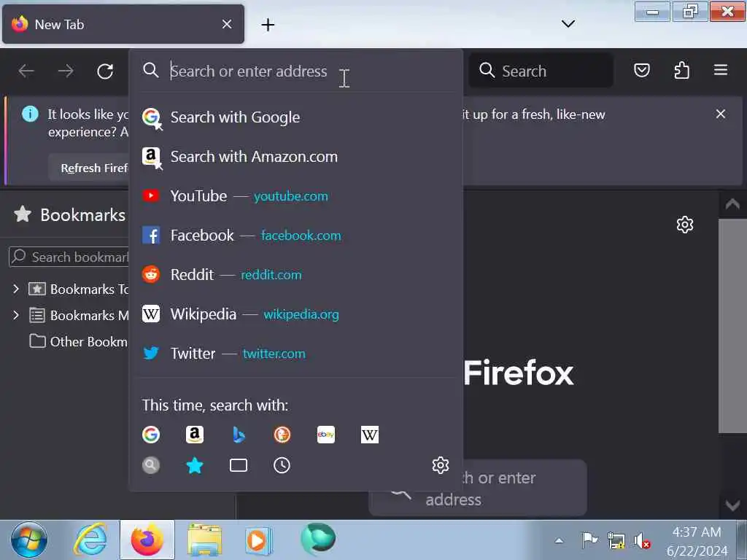Open search settings gear in the dropdown
747x560 pixels.
coord(440,465)
